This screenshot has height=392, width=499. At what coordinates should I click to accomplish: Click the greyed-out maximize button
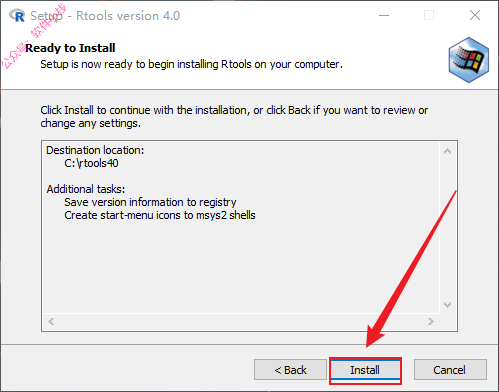(x=429, y=15)
